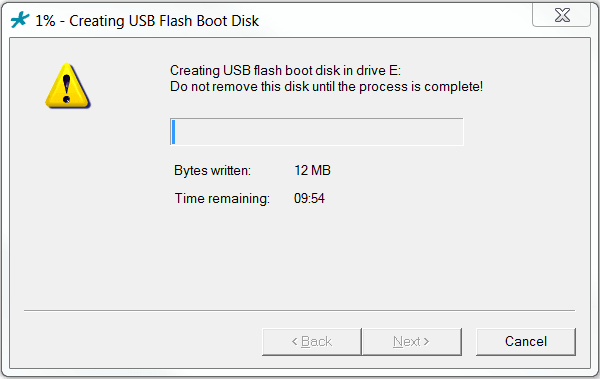Click the left chevron on Back button

[295, 341]
